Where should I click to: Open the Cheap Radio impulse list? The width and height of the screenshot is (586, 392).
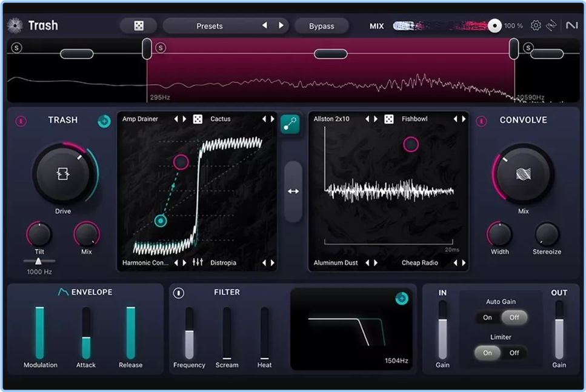click(420, 263)
